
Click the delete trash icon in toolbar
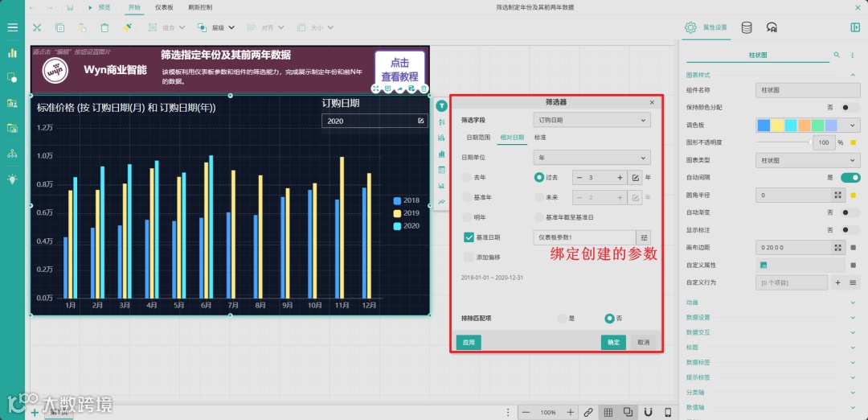pyautogui.click(x=104, y=27)
